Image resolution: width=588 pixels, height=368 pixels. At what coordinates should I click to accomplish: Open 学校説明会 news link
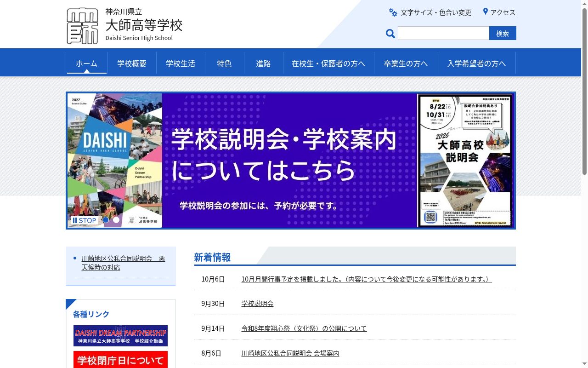pyautogui.click(x=258, y=304)
